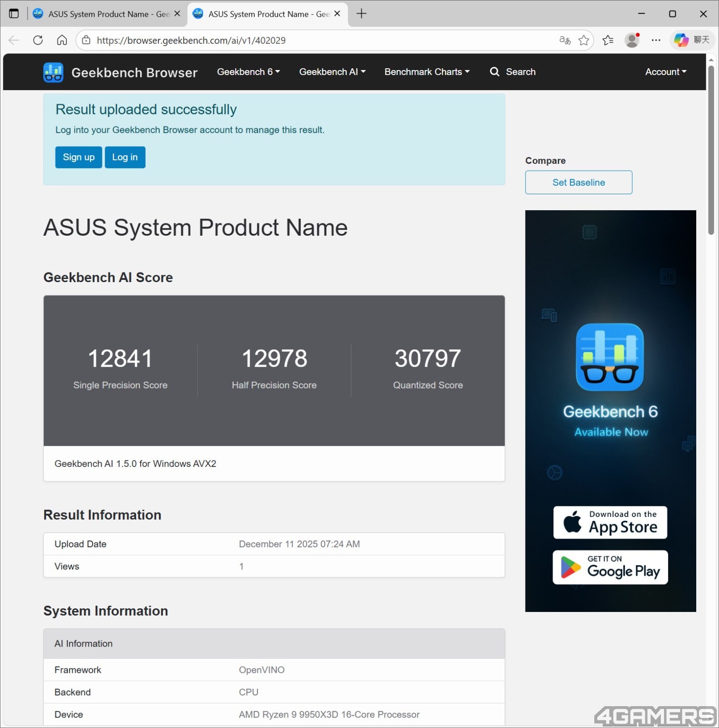Switch to the first ASUS System tab
Viewport: 719px width, 728px height.
102,14
